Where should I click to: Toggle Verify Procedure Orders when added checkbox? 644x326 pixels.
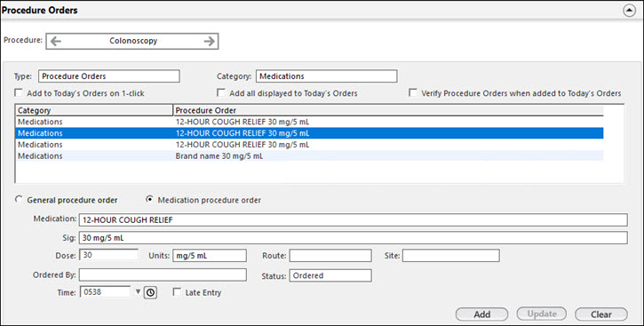click(413, 92)
